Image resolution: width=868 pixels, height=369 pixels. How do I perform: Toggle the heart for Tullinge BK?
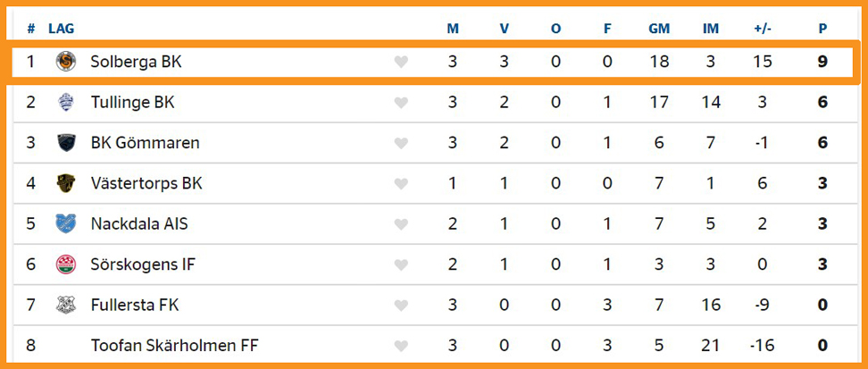pos(401,103)
